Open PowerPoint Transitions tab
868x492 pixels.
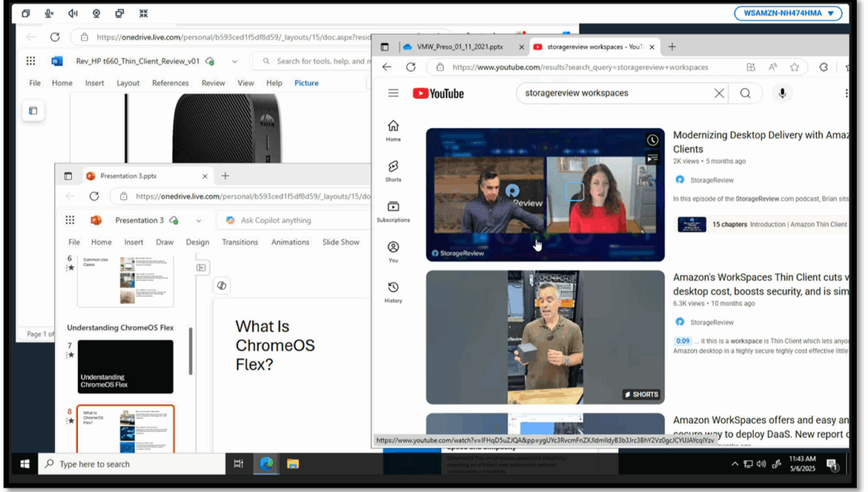tap(240, 243)
